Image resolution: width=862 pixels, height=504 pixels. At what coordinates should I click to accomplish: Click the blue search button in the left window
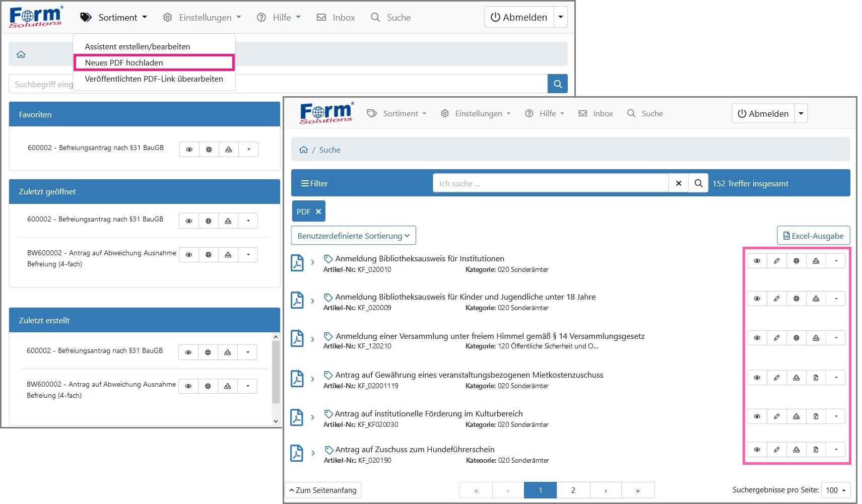[x=557, y=84]
